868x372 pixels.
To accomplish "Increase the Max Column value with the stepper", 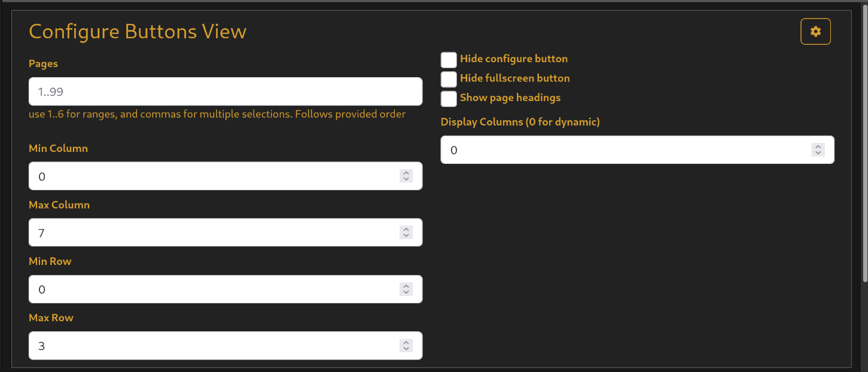I will tap(406, 230).
